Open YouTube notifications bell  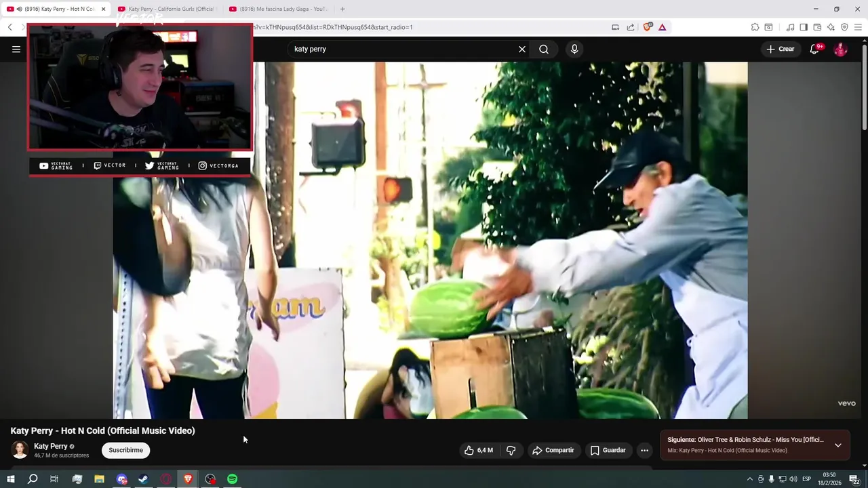coord(815,49)
